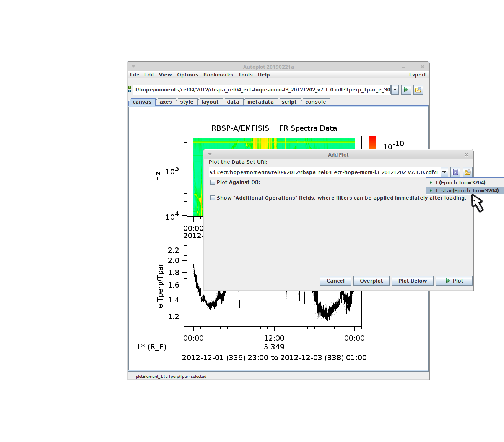Click the Overplot button
The image size is (504, 442).
coord(371,281)
